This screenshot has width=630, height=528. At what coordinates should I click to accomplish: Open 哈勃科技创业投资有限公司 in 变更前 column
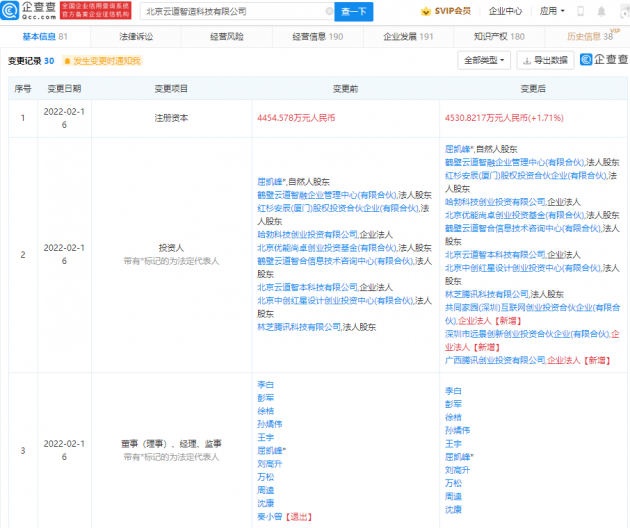(x=307, y=235)
